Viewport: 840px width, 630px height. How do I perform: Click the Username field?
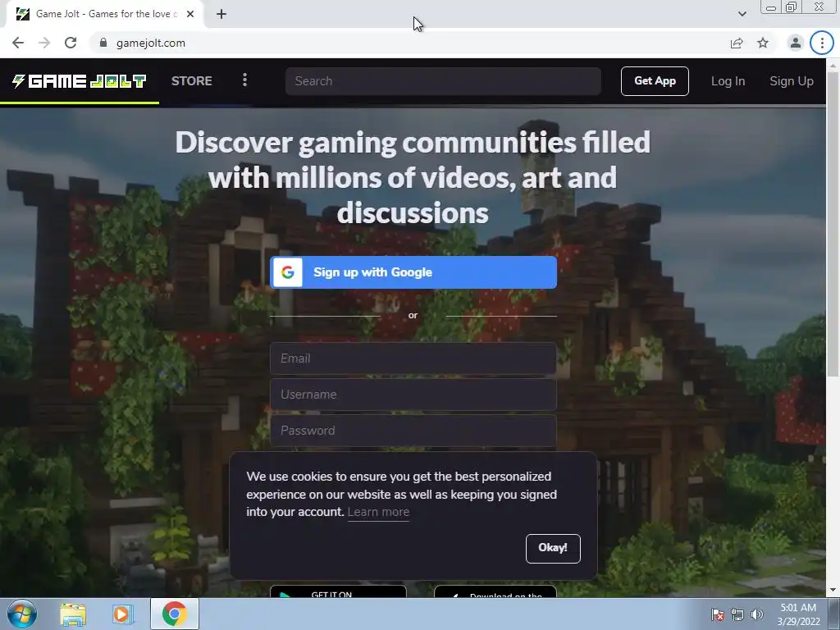[413, 395]
